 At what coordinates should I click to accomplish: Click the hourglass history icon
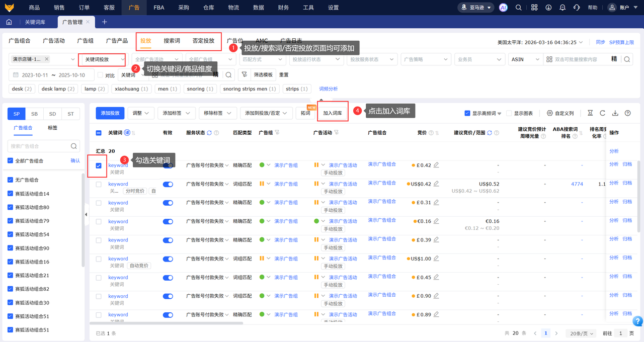click(x=590, y=113)
